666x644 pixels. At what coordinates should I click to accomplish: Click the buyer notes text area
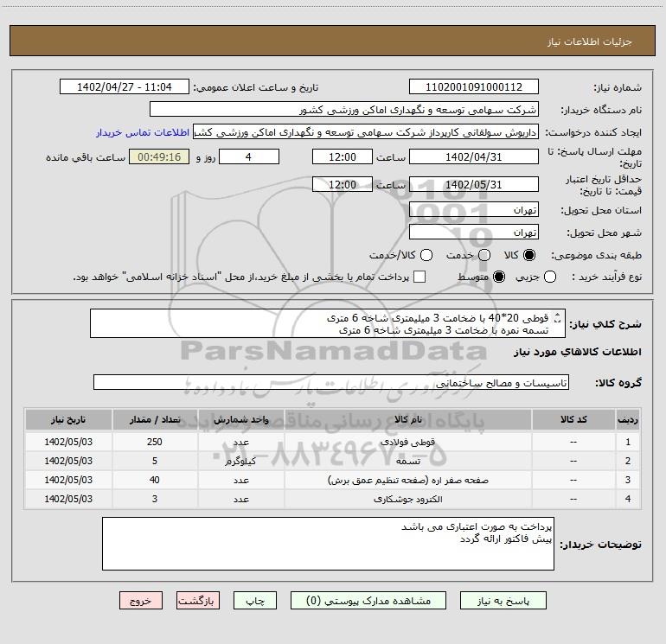point(328,544)
